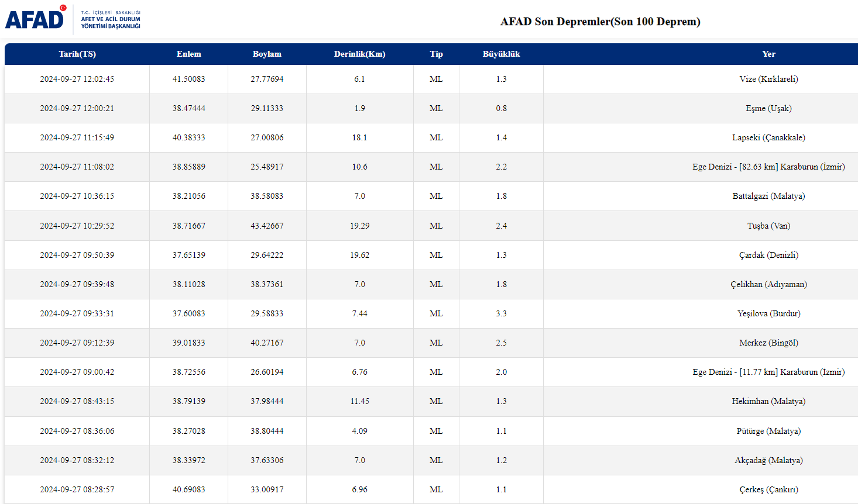The image size is (858, 504).
Task: Select date cell 2024-09-27 08:28:57
Action: (x=77, y=489)
